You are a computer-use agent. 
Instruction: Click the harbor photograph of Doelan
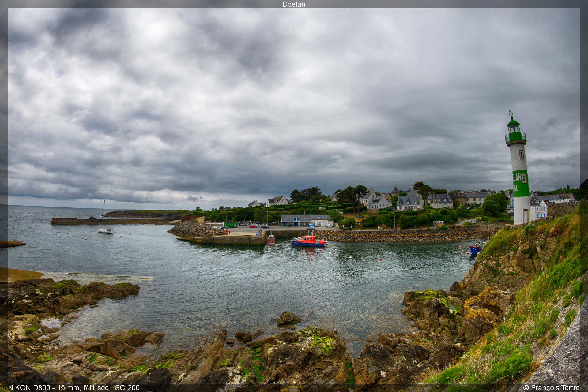[294, 196]
